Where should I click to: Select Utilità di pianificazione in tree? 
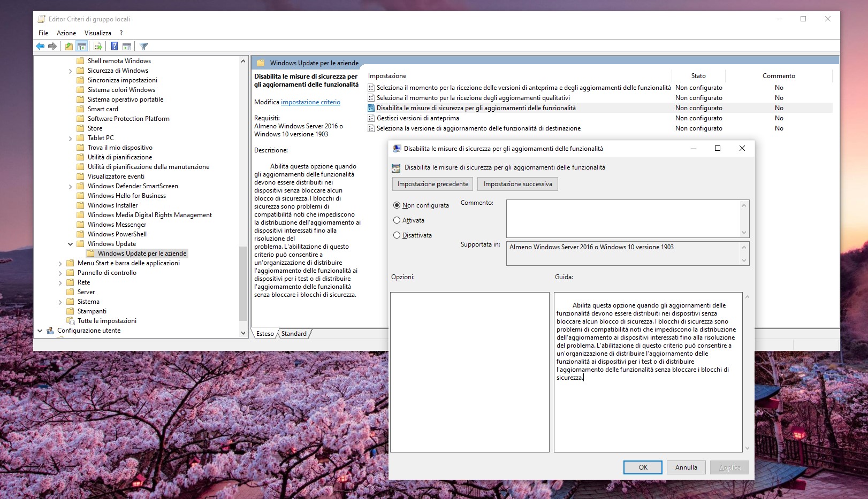(x=120, y=157)
